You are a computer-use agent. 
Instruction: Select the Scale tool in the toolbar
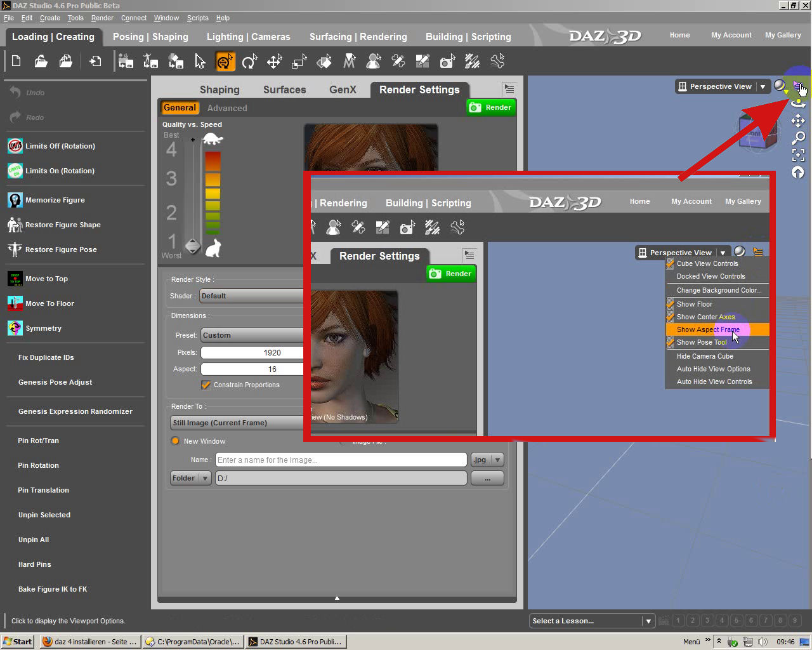pyautogui.click(x=299, y=61)
